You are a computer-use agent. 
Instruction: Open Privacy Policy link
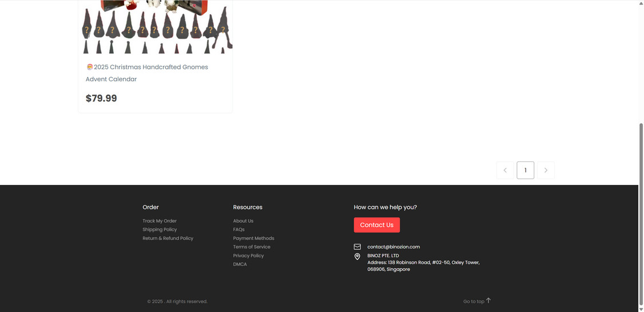click(248, 256)
